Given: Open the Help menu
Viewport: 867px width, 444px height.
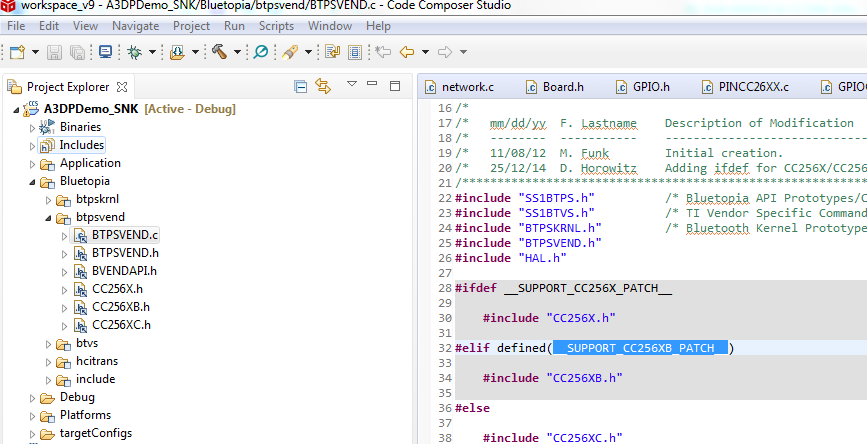Looking at the screenshot, I should point(378,26).
